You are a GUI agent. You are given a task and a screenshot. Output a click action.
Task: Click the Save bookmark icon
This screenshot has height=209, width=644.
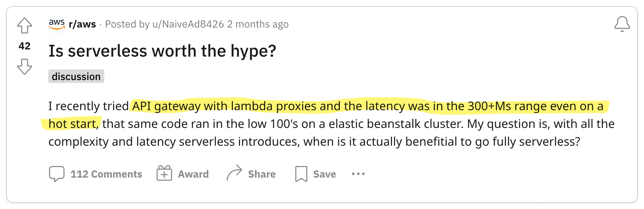(x=301, y=174)
